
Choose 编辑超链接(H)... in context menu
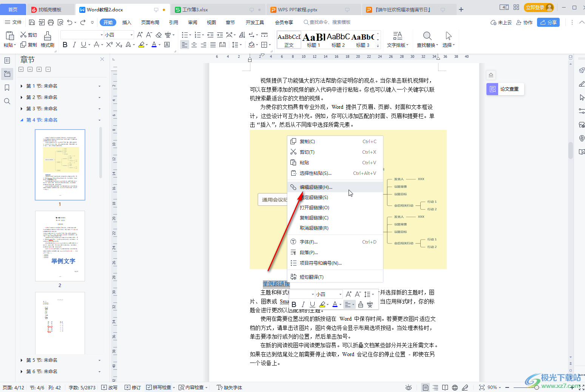[335, 187]
